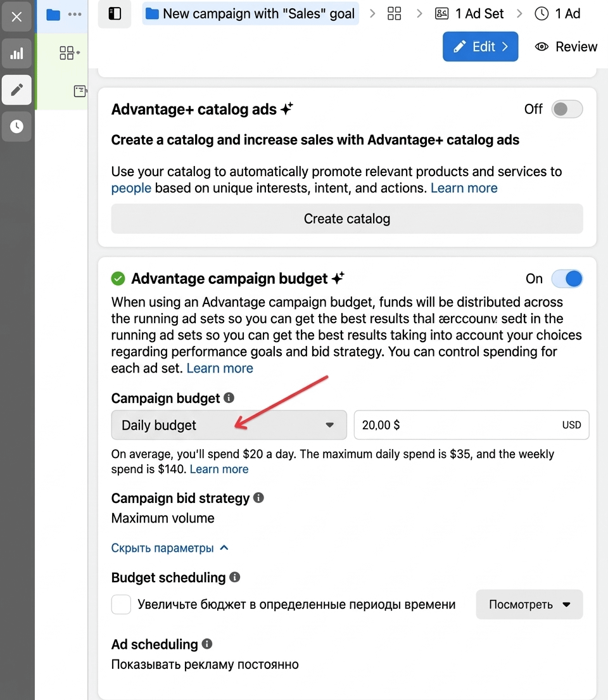Open the Daily budget dropdown
The image size is (608, 700).
(229, 425)
